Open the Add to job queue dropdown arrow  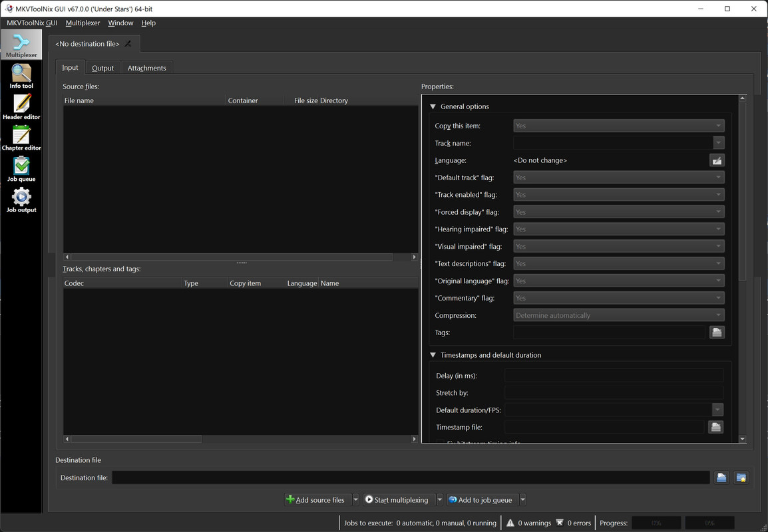pyautogui.click(x=522, y=499)
